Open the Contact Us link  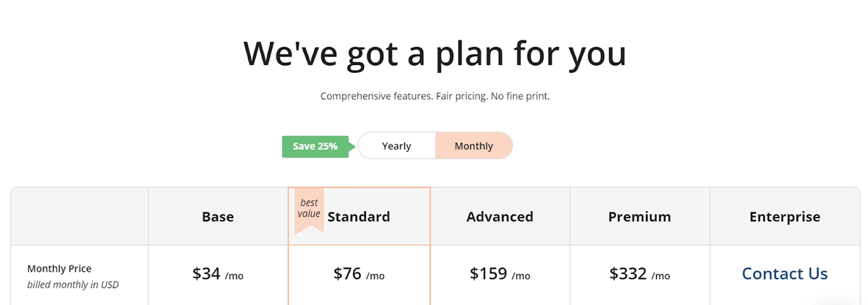point(785,274)
